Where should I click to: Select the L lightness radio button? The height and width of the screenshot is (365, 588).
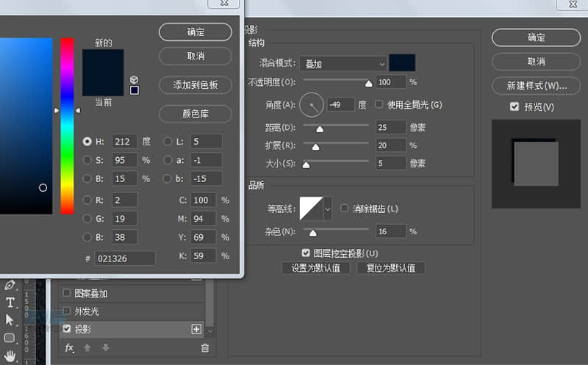(x=168, y=141)
